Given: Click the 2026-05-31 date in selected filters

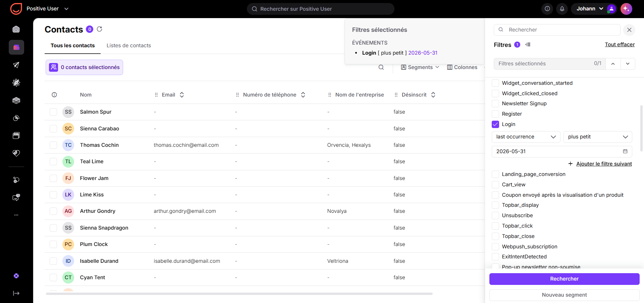Looking at the screenshot, I should point(423,53).
